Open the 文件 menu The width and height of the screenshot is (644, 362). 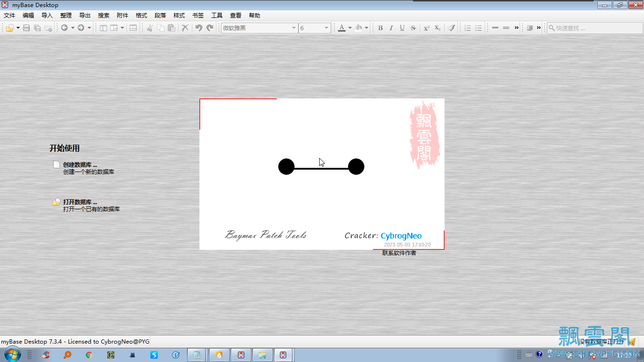pos(9,16)
